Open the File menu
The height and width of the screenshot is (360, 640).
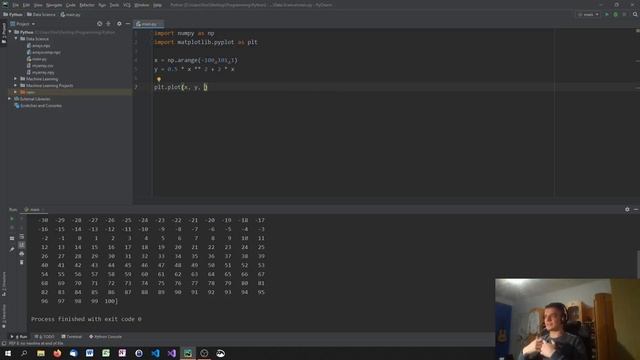tap(16, 5)
